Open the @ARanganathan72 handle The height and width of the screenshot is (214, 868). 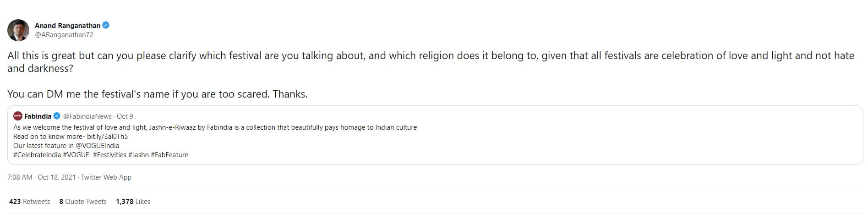coord(64,35)
